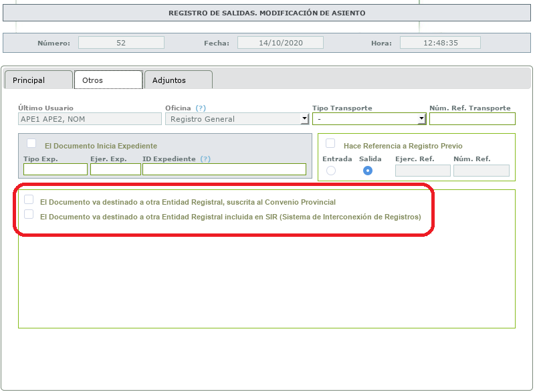Focus the ID Expediente field
537x392 pixels.
pos(224,169)
